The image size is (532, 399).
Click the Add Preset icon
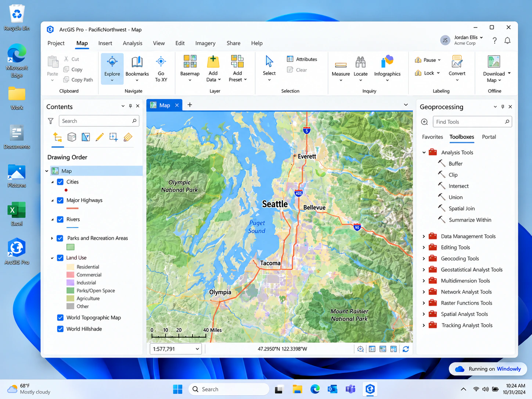point(237,62)
